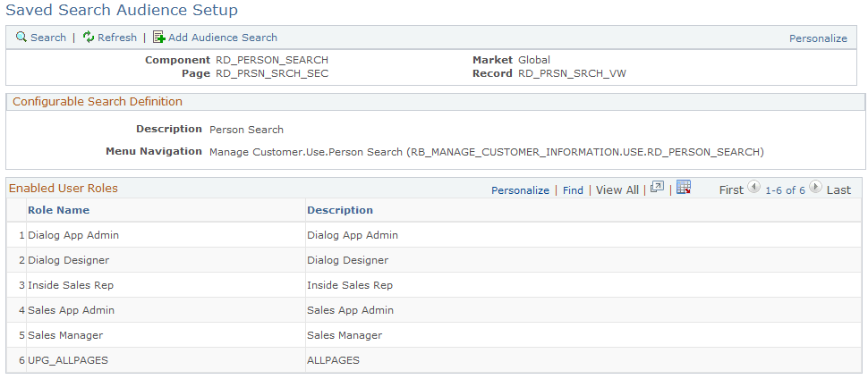Show next rows arrow next to Last

point(815,187)
